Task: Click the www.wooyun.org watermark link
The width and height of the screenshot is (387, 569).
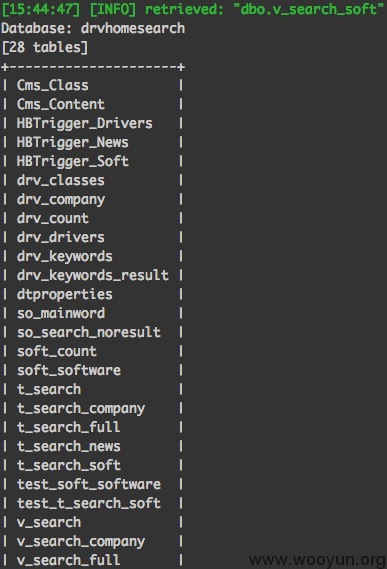Action: (317, 560)
